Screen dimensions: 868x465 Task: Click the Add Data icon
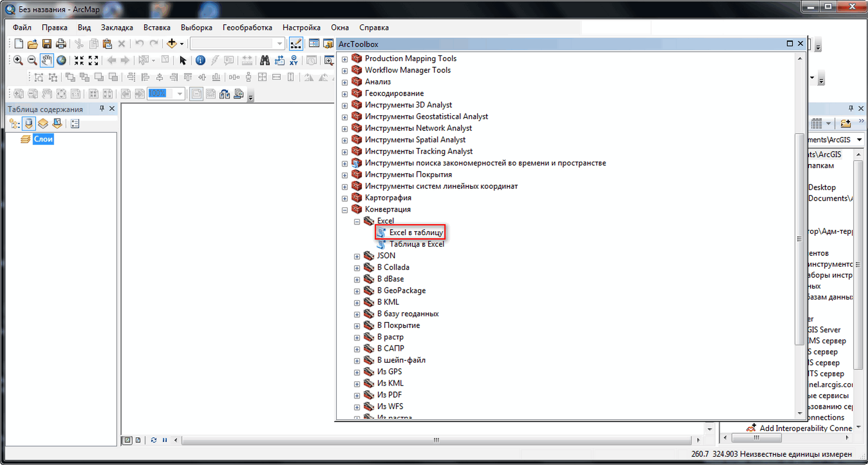pyautogui.click(x=172, y=43)
